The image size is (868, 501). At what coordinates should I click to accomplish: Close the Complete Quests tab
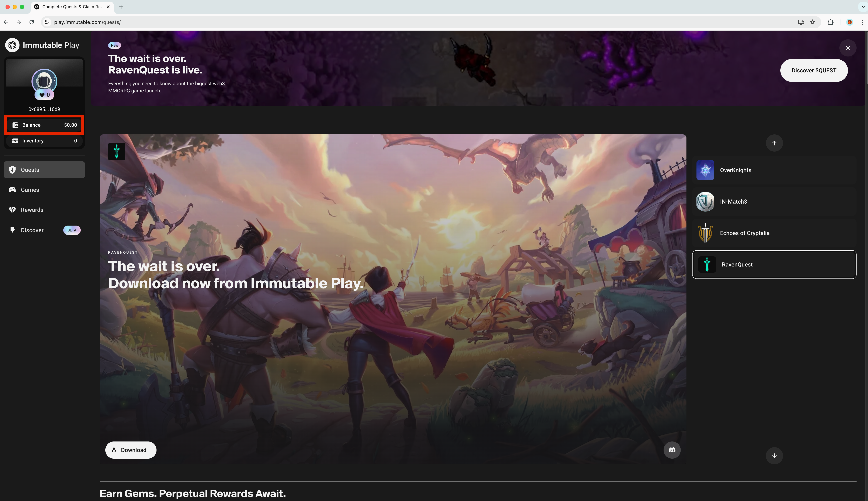(108, 7)
